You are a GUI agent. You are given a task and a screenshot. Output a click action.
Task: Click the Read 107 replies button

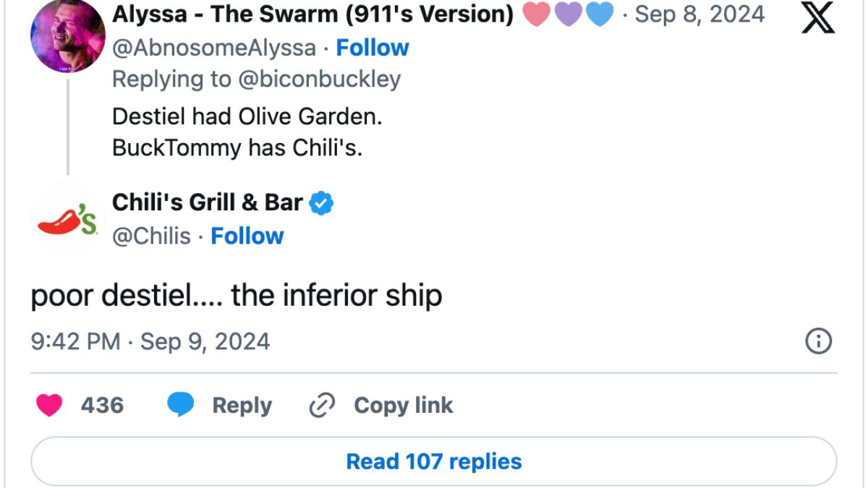[x=434, y=461]
